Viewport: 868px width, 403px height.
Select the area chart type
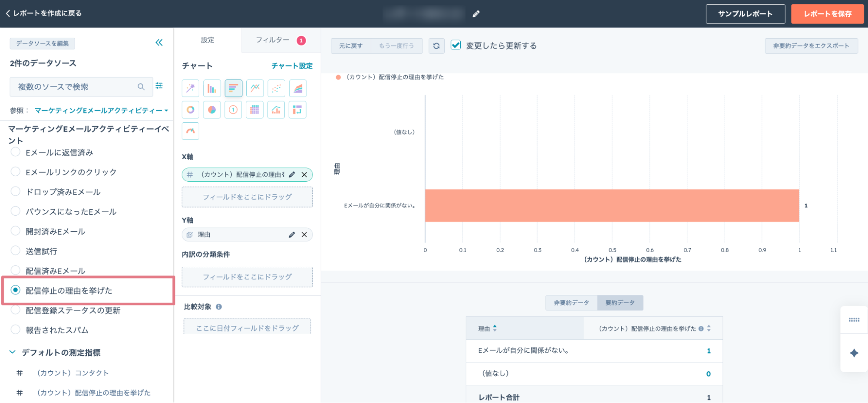coord(298,88)
